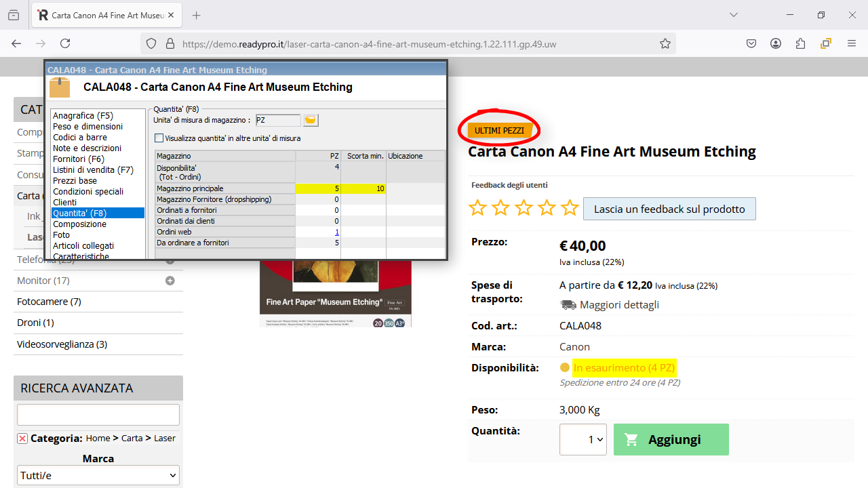
Task: Open Note e descrizioni section
Action: coord(87,148)
